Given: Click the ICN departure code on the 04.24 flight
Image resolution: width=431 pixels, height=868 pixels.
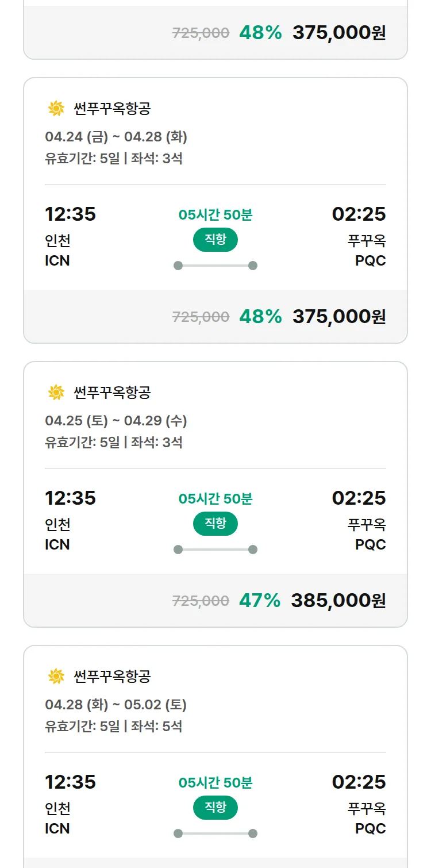Looking at the screenshot, I should tap(57, 261).
